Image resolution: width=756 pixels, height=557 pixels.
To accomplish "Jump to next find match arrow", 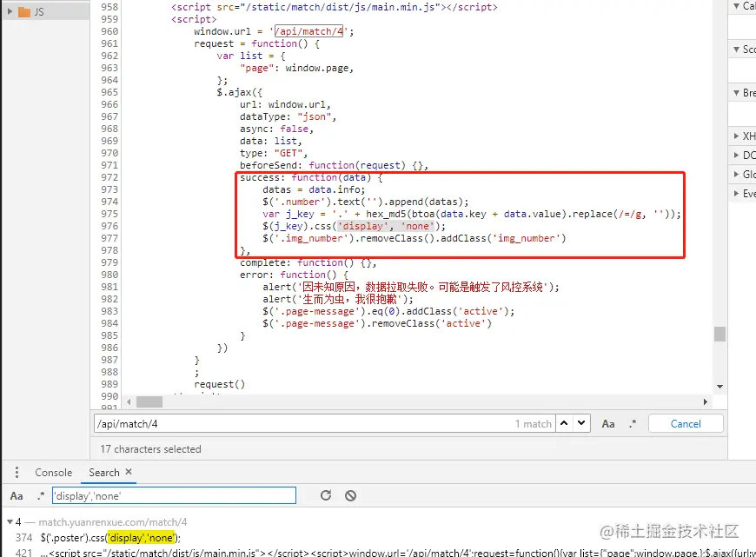I will pyautogui.click(x=581, y=423).
